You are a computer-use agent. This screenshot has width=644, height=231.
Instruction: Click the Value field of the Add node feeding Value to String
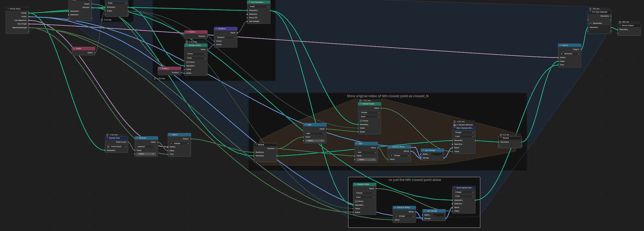[x=366, y=160]
